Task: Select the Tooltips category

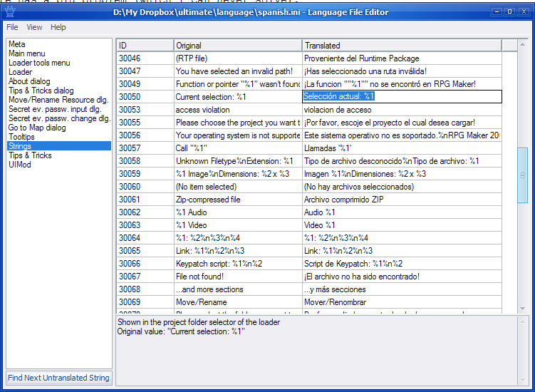Action: tap(21, 137)
